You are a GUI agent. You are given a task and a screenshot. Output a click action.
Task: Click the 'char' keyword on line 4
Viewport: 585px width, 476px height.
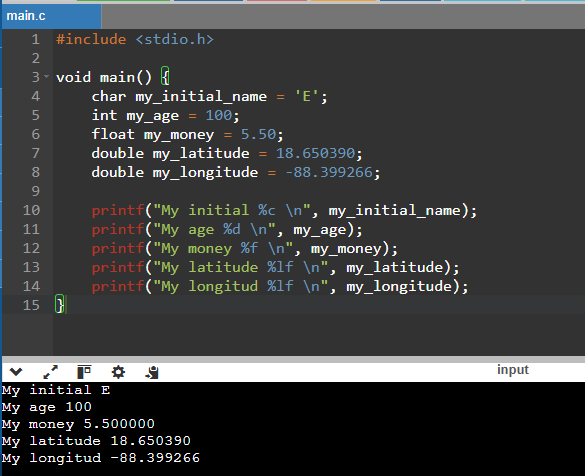(109, 97)
